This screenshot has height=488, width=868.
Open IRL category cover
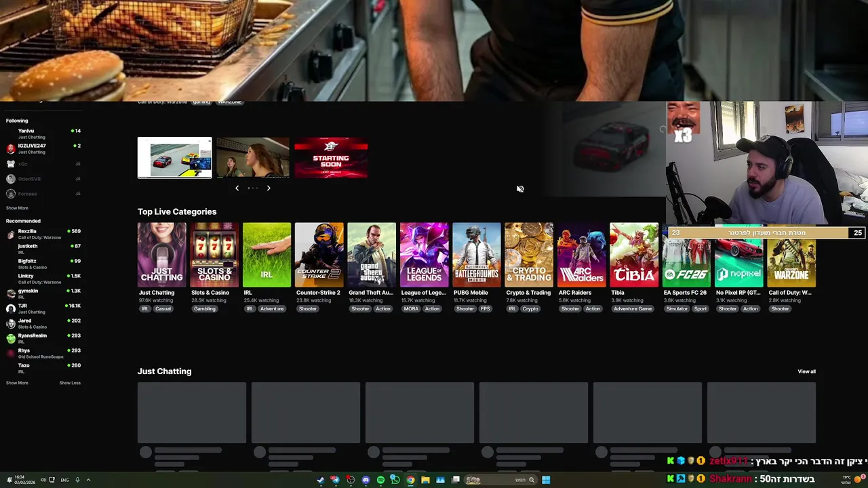267,254
